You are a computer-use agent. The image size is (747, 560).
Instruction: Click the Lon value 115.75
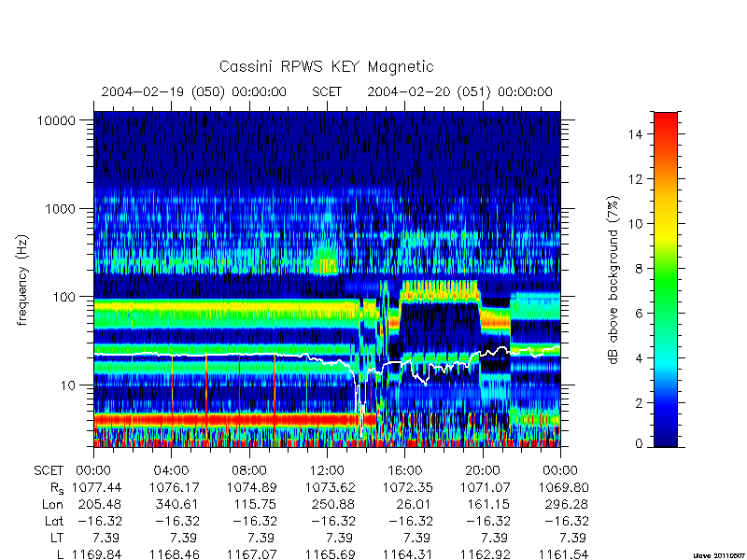(256, 504)
